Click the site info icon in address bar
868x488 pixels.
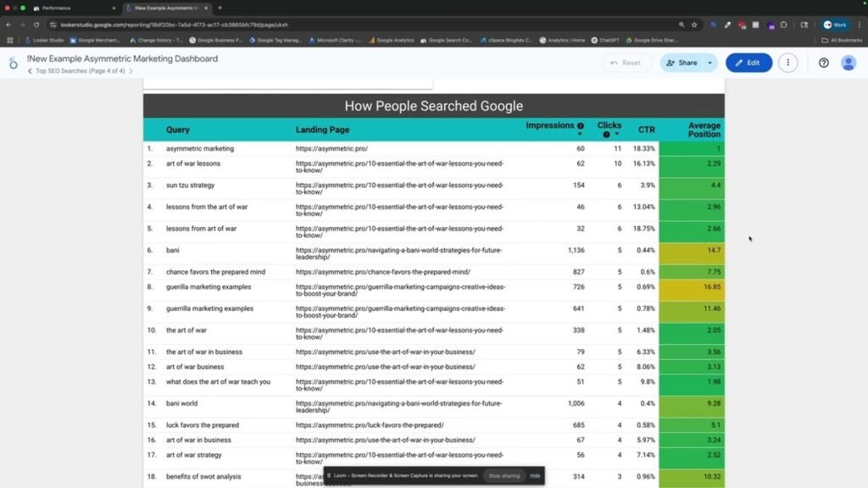pyautogui.click(x=53, y=25)
